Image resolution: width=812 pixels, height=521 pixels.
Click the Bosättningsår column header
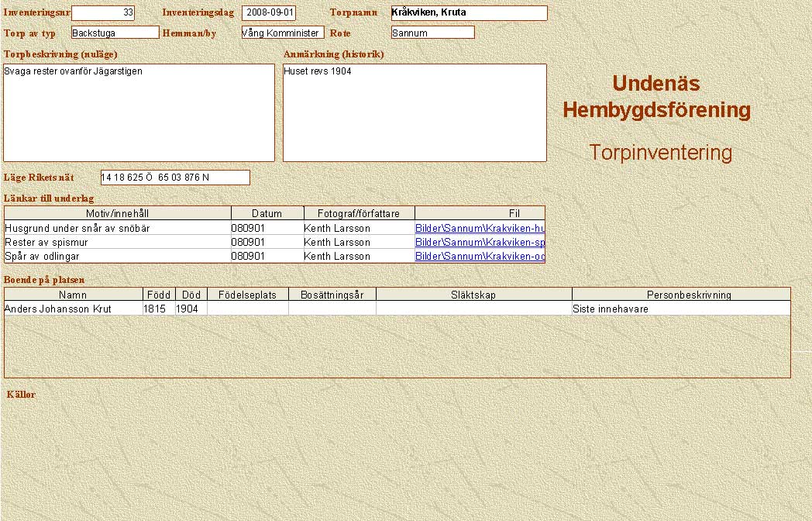point(332,295)
